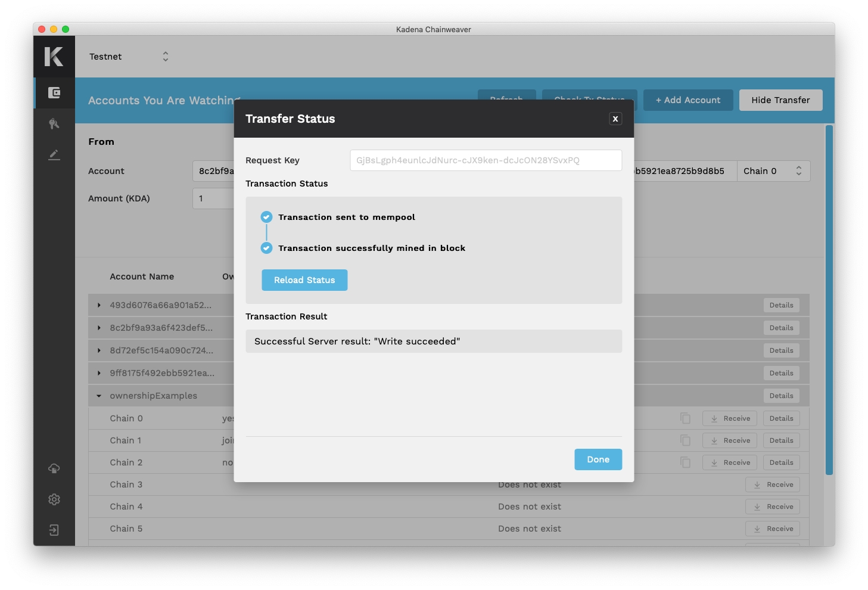This screenshot has width=868, height=590.
Task: Open the Testnet network dropdown
Action: coord(129,57)
